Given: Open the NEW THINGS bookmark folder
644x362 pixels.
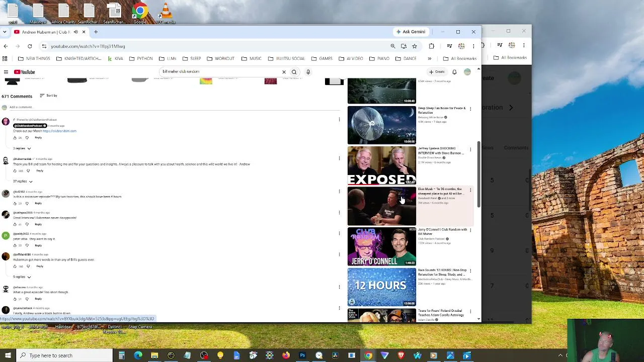Looking at the screenshot, I should tap(34, 59).
